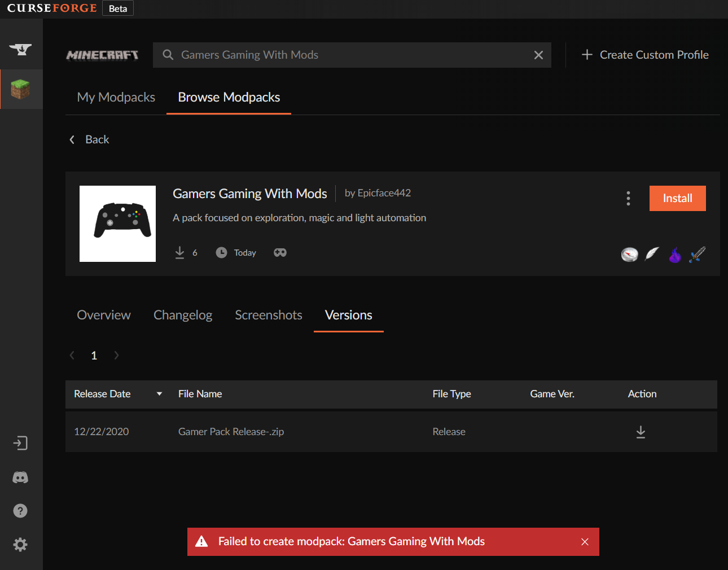
Task: Select the Minecraft grass block game icon
Action: pos(20,89)
